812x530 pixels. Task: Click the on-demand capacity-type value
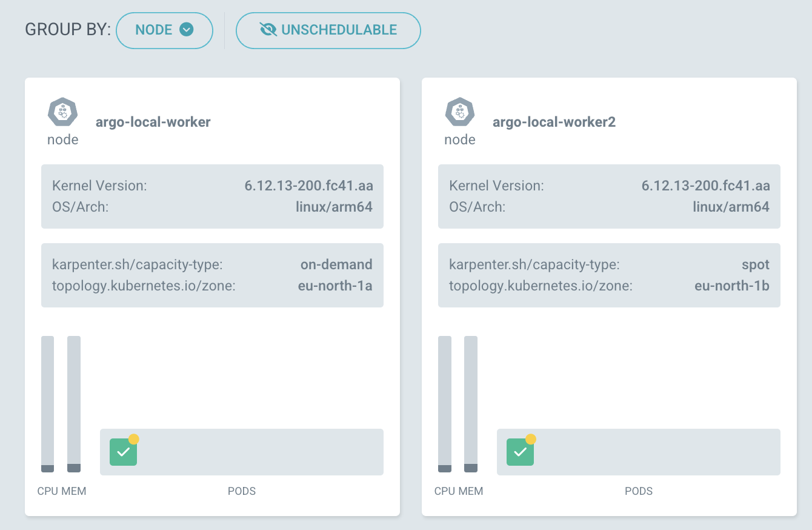pyautogui.click(x=336, y=264)
